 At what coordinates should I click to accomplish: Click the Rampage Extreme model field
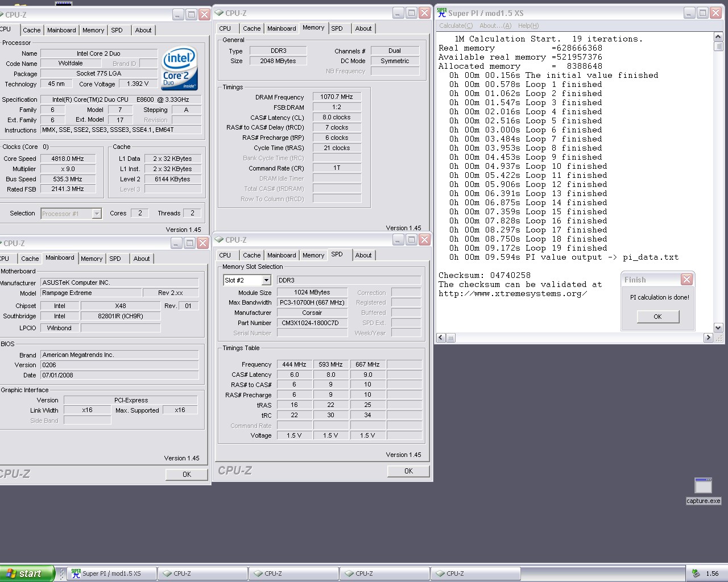click(x=91, y=293)
